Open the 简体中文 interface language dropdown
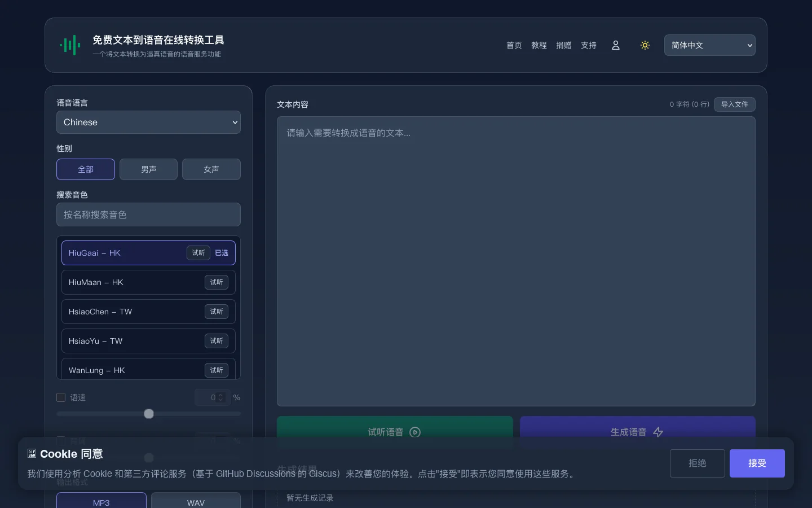 click(x=709, y=45)
